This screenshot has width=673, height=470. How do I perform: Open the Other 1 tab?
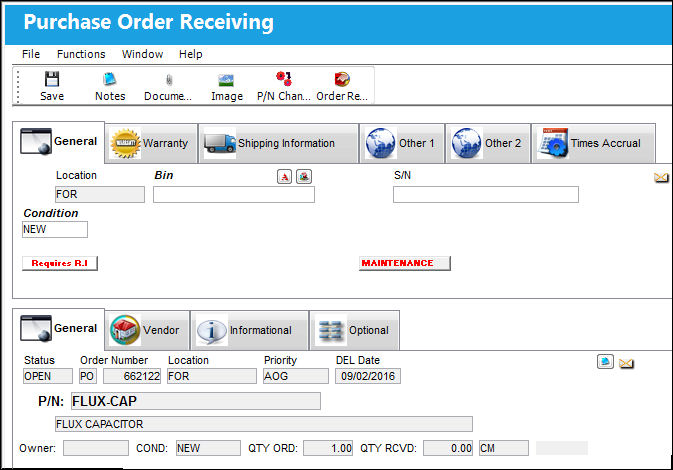pyautogui.click(x=402, y=143)
